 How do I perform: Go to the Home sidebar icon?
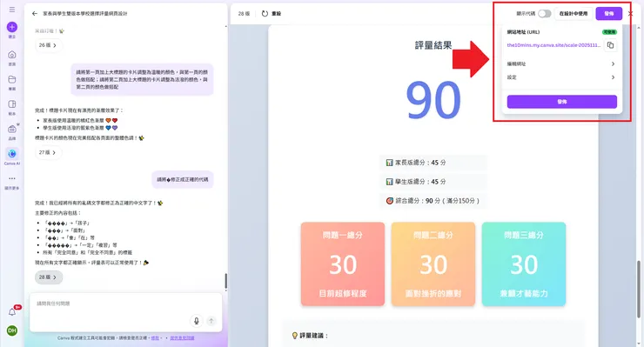pos(12,55)
